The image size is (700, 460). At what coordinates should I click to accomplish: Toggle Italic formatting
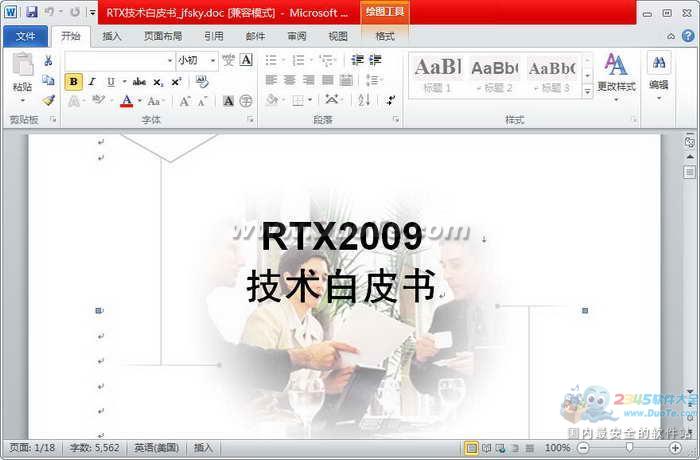click(x=91, y=82)
